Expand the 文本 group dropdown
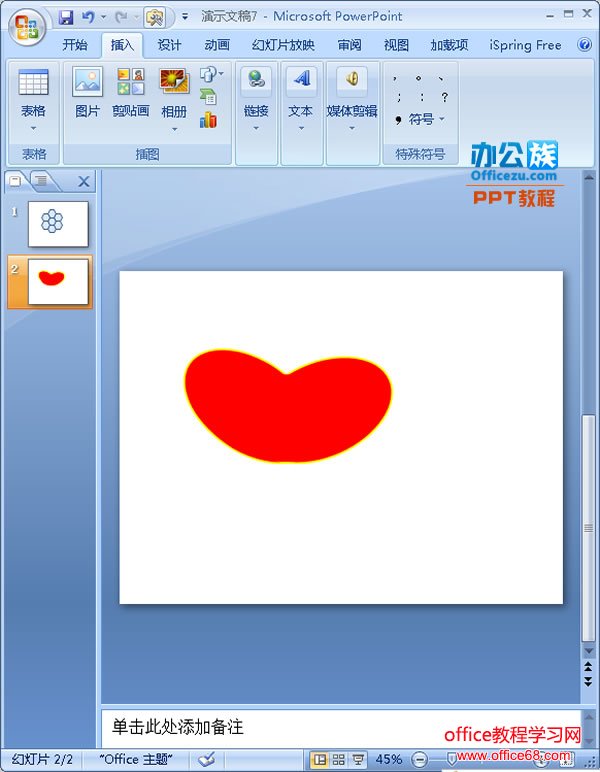 pos(301,129)
